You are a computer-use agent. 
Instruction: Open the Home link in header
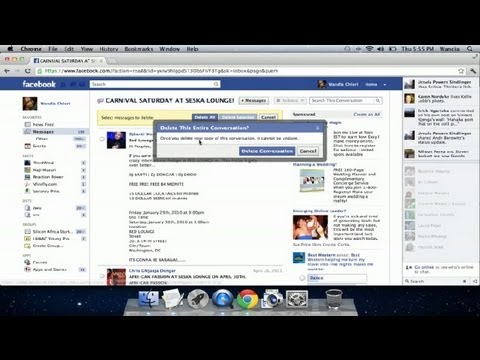(x=371, y=84)
